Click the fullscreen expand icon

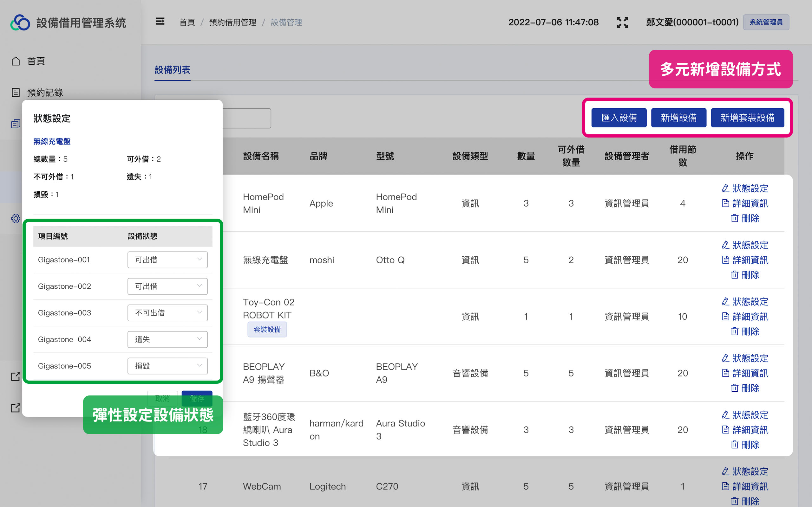click(622, 22)
